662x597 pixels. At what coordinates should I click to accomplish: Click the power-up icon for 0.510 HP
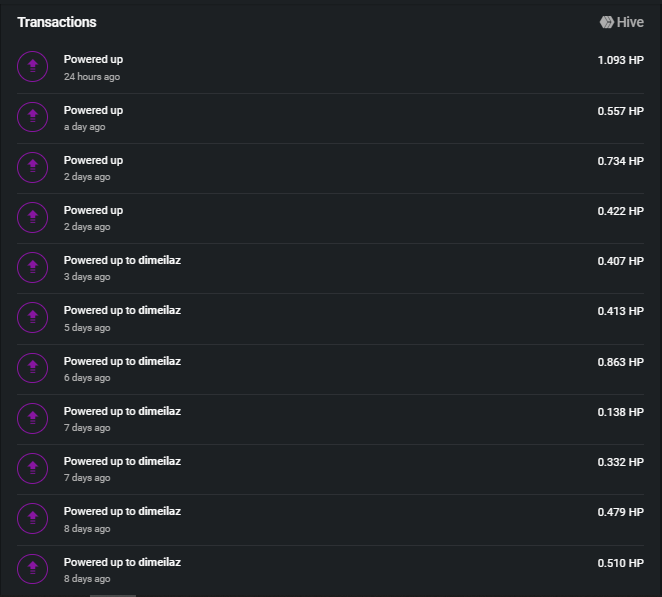coord(33,569)
